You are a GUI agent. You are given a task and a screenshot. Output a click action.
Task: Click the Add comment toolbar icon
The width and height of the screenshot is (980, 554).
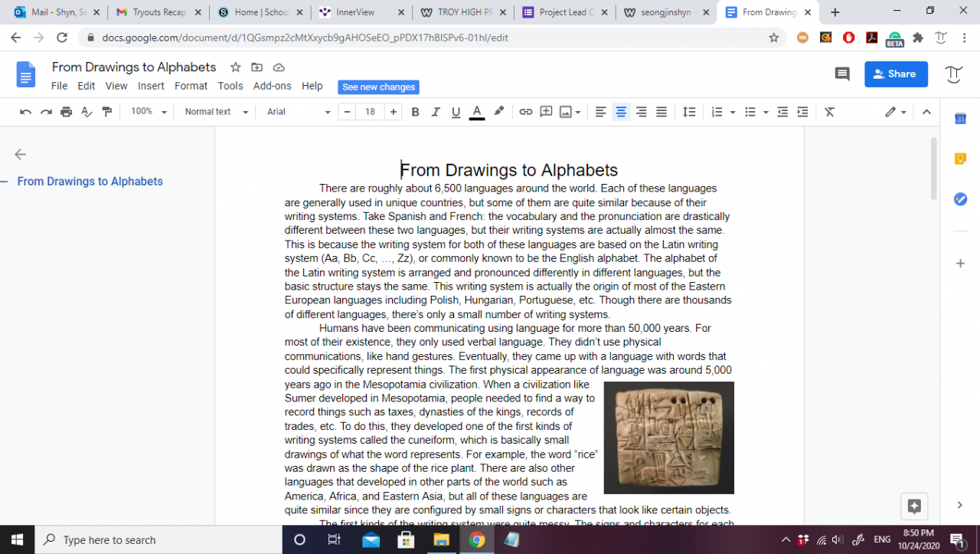pyautogui.click(x=546, y=112)
